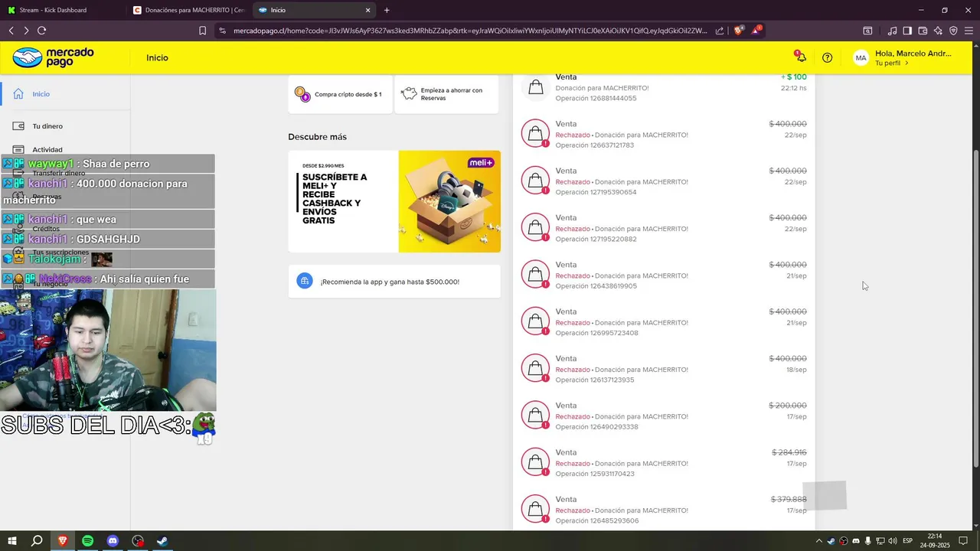Screen dimensions: 980x551
Task: Click the gift icon beside Recomienda la app
Action: tap(305, 281)
